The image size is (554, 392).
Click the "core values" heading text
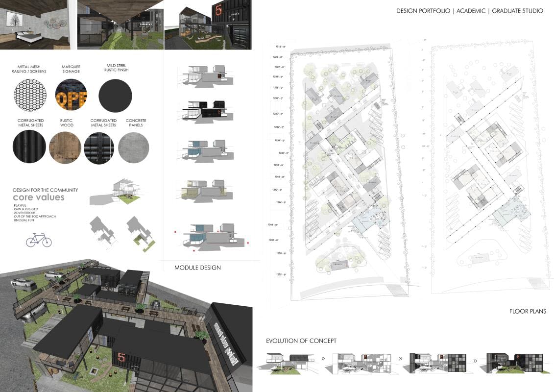pos(39,197)
